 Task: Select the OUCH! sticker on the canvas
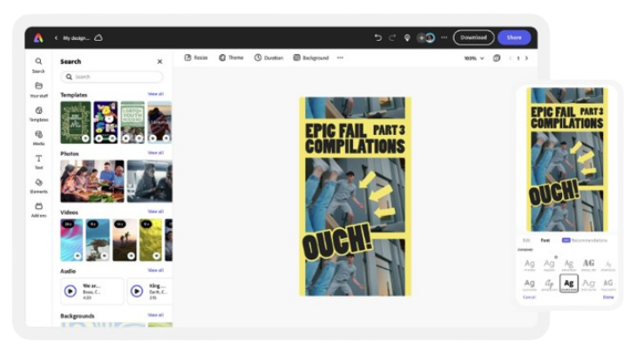click(337, 243)
